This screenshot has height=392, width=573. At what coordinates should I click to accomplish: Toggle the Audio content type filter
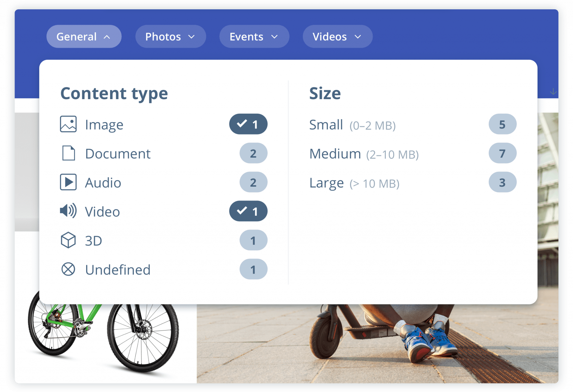coord(253,182)
